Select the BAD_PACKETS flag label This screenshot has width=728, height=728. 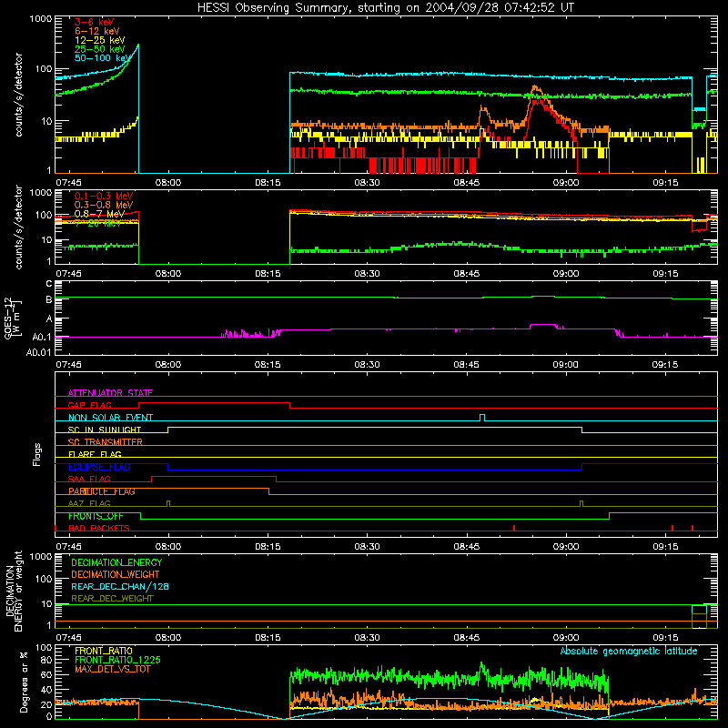tap(99, 528)
